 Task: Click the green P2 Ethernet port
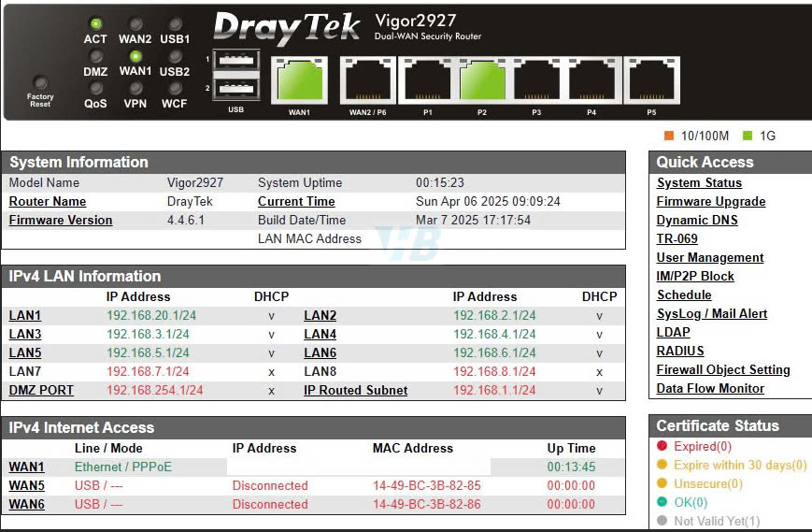coord(483,79)
